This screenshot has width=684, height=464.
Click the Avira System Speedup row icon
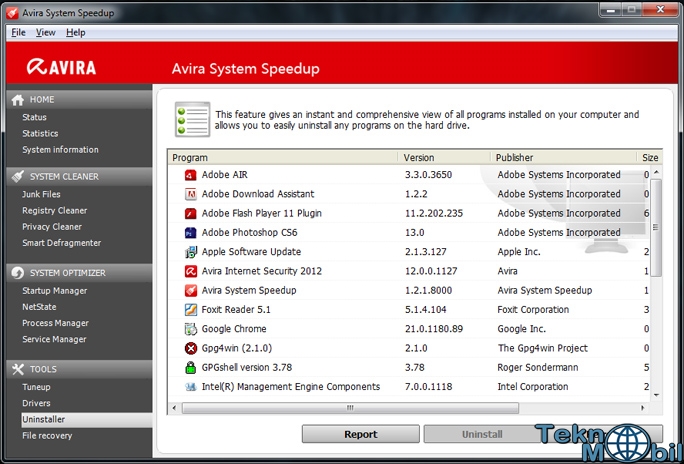(191, 290)
